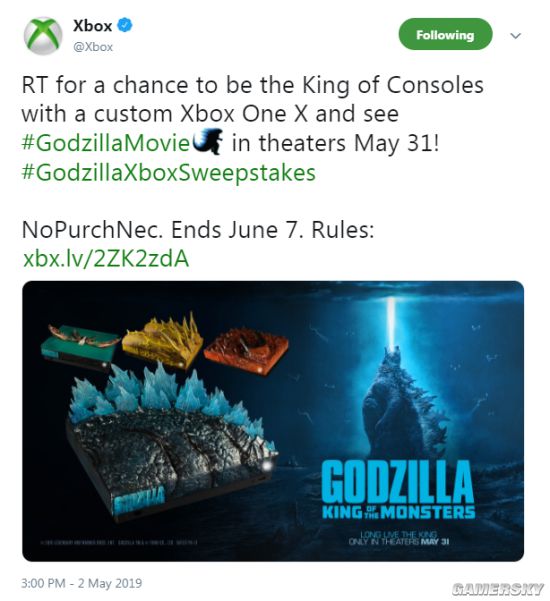
Task: Click the 'Only in theaters May 31' text
Action: click(399, 542)
